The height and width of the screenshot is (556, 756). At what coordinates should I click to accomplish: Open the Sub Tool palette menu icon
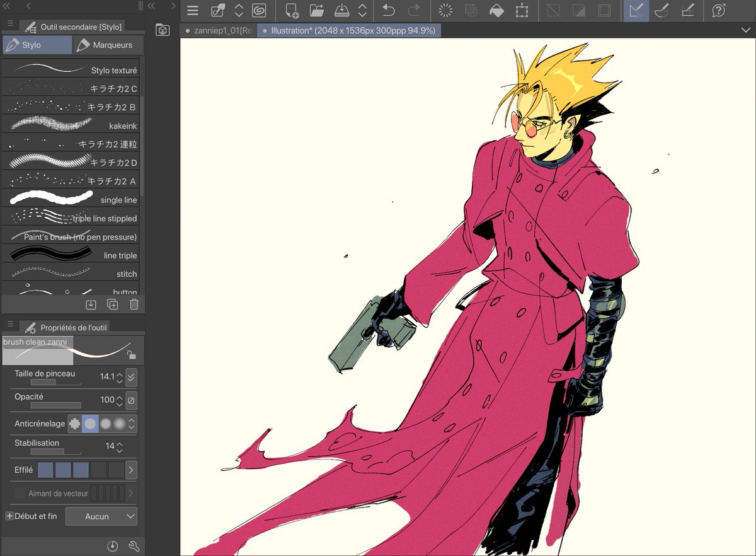(x=10, y=23)
